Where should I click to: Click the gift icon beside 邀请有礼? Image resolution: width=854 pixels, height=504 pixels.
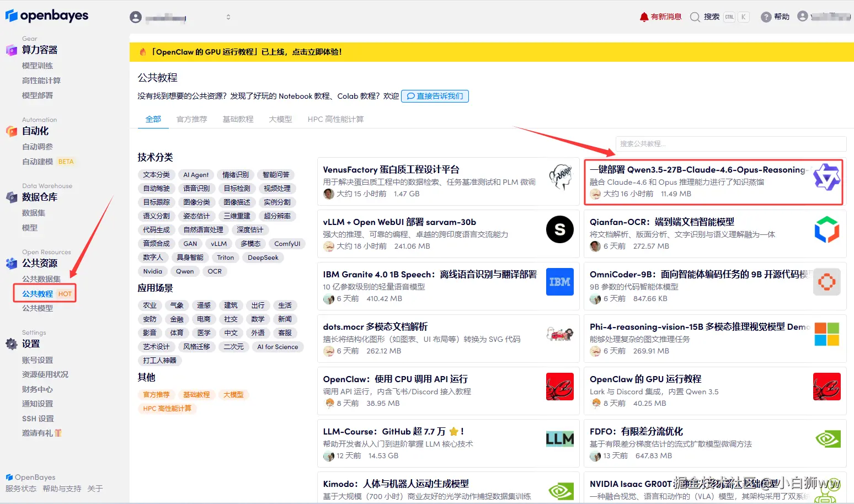pos(58,433)
